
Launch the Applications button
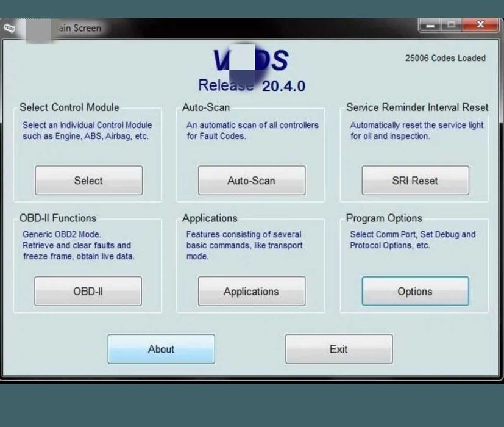(252, 291)
